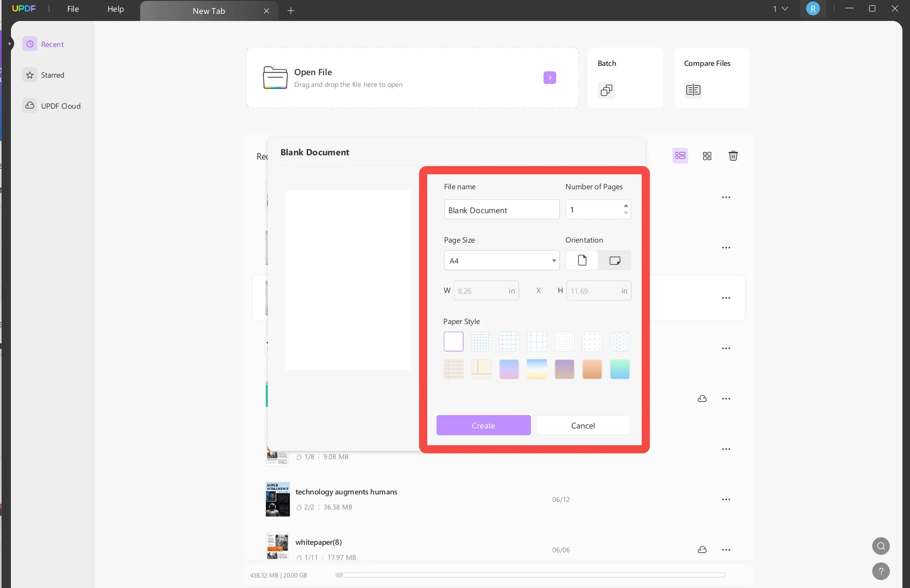Click the lined paper style icon
This screenshot has width=910, height=588.
point(454,369)
